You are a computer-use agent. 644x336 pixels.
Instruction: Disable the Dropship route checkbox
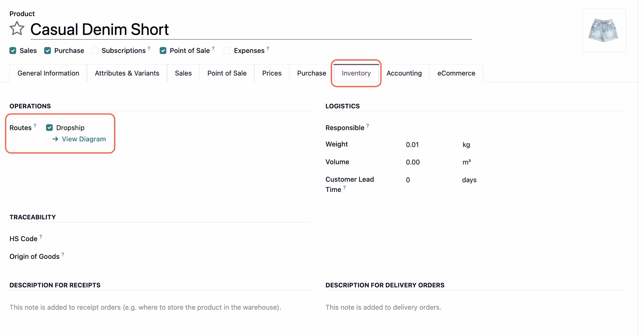(x=49, y=128)
